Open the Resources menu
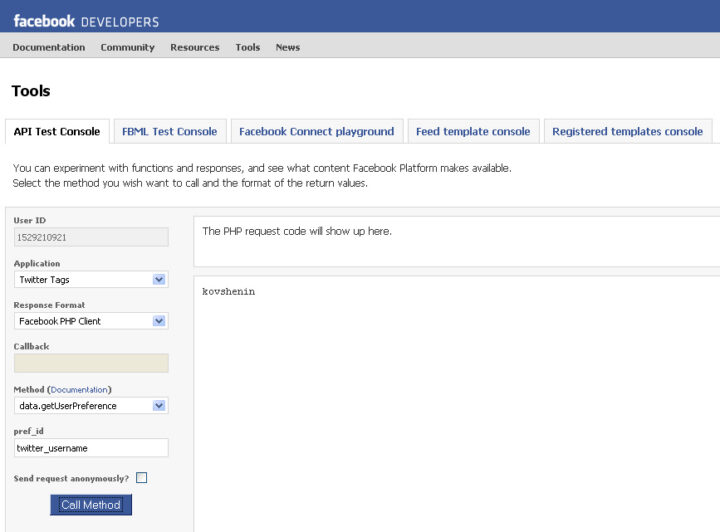The image size is (720, 532). pyautogui.click(x=195, y=47)
